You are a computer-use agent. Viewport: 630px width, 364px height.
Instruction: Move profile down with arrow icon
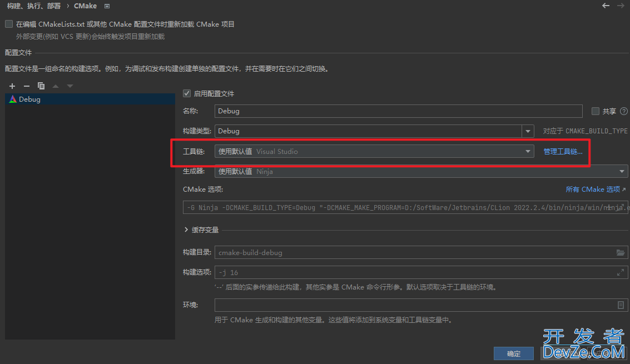coord(70,86)
